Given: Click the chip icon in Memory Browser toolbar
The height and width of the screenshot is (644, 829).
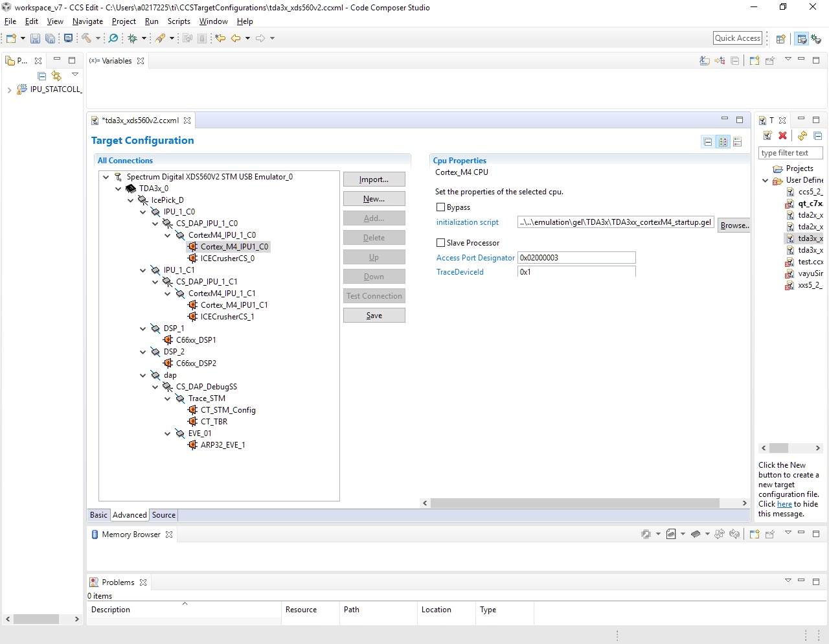Looking at the screenshot, I should pyautogui.click(x=646, y=535).
